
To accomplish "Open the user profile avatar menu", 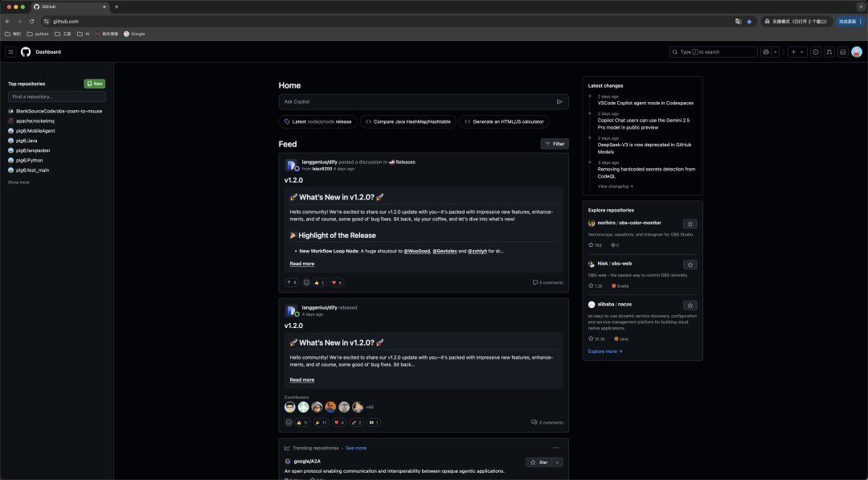I will (x=857, y=52).
